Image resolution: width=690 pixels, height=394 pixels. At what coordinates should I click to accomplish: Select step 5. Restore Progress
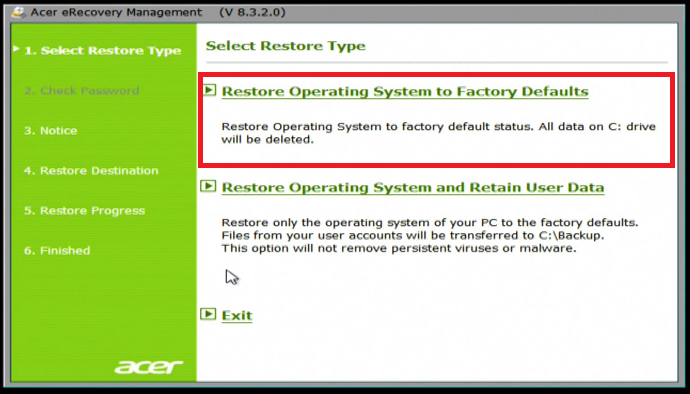(84, 211)
